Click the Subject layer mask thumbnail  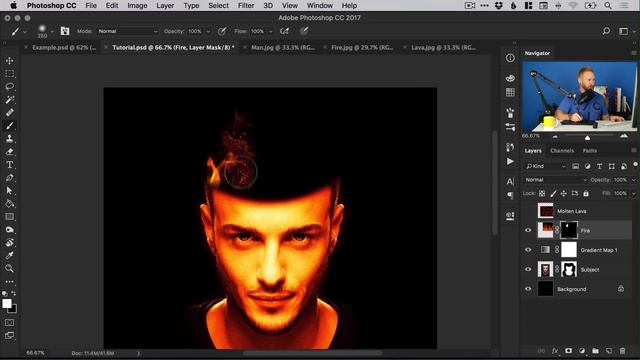pyautogui.click(x=569, y=269)
